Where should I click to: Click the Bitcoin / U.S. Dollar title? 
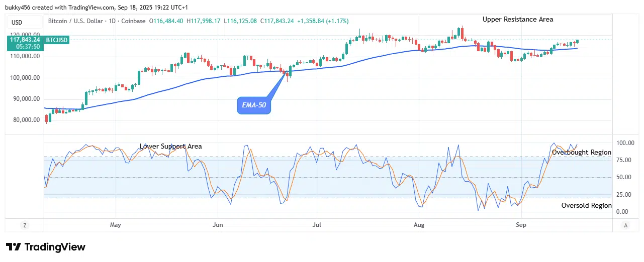click(76, 21)
